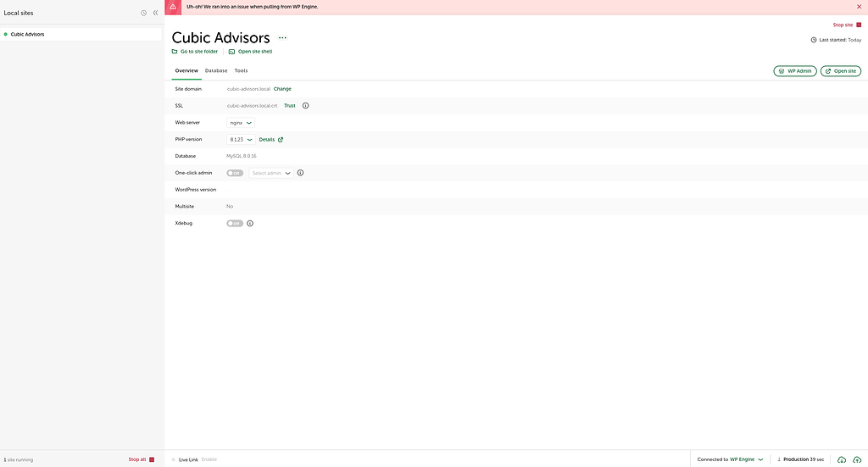Switch to the Overview tab

coord(186,71)
